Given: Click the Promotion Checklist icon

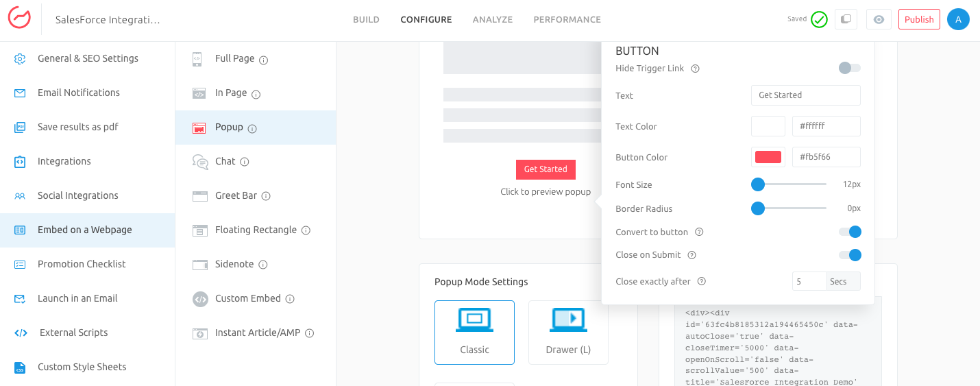Looking at the screenshot, I should tap(20, 265).
